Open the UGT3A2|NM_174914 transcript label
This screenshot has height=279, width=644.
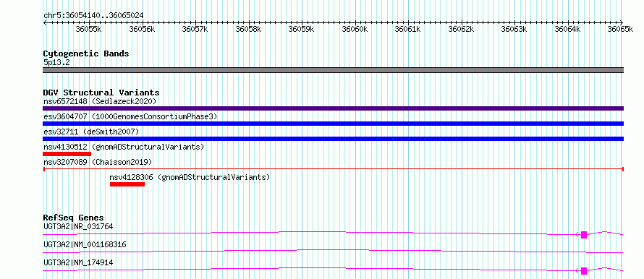click(x=78, y=262)
